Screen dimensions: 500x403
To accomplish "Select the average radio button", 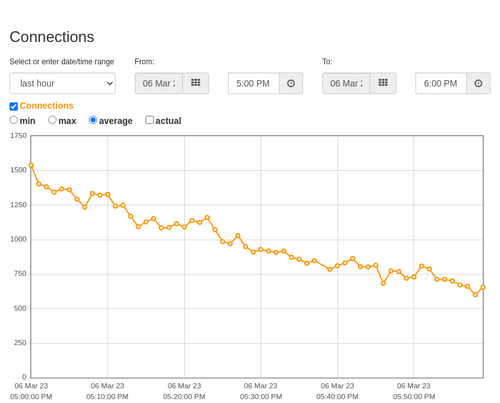I will coord(93,120).
